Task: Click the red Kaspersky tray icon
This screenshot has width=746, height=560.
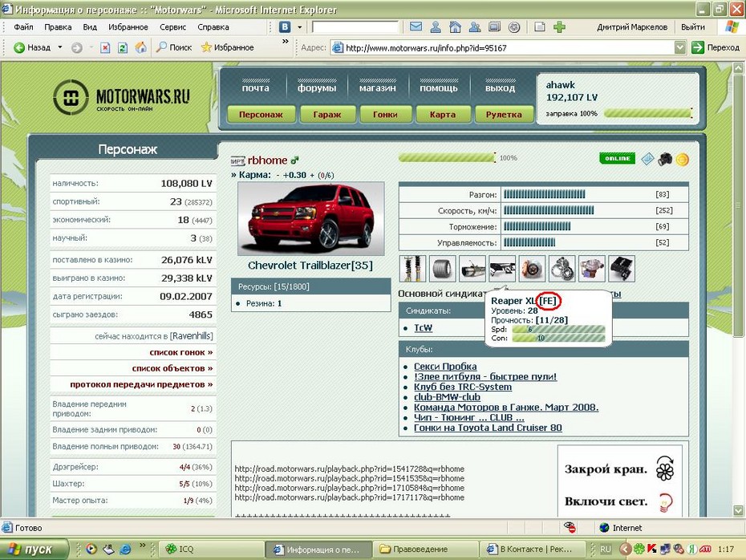Action: tap(652, 549)
